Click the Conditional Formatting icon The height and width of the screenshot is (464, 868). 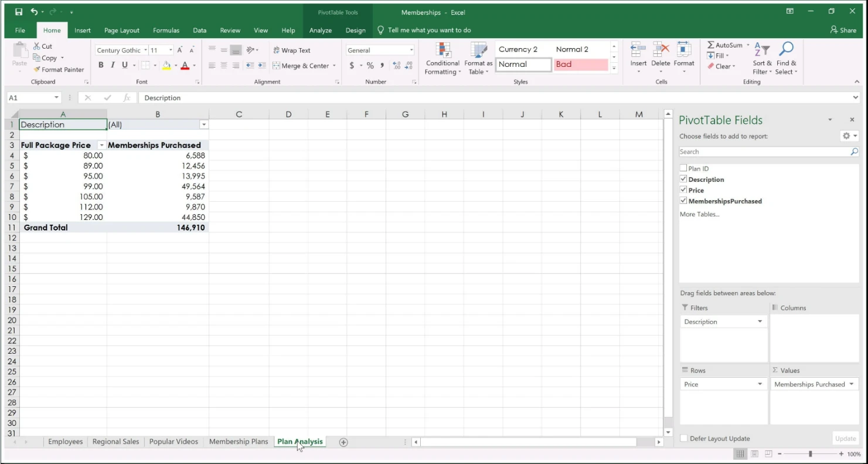tap(443, 50)
